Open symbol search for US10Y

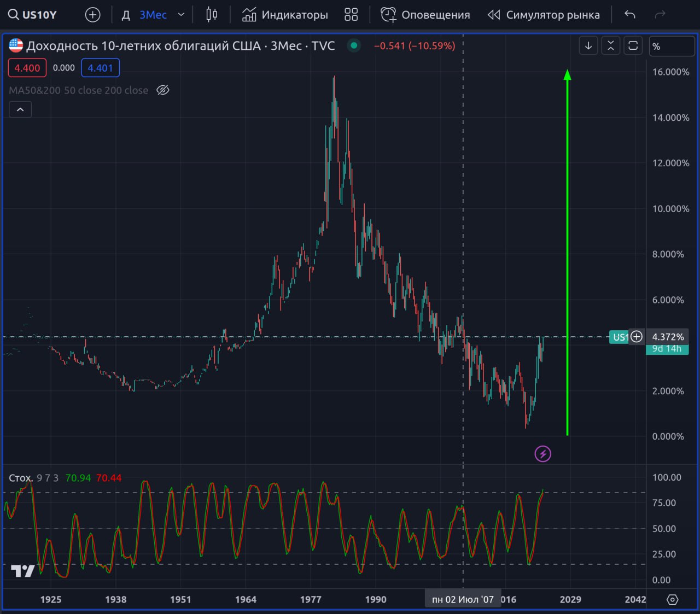(x=33, y=15)
